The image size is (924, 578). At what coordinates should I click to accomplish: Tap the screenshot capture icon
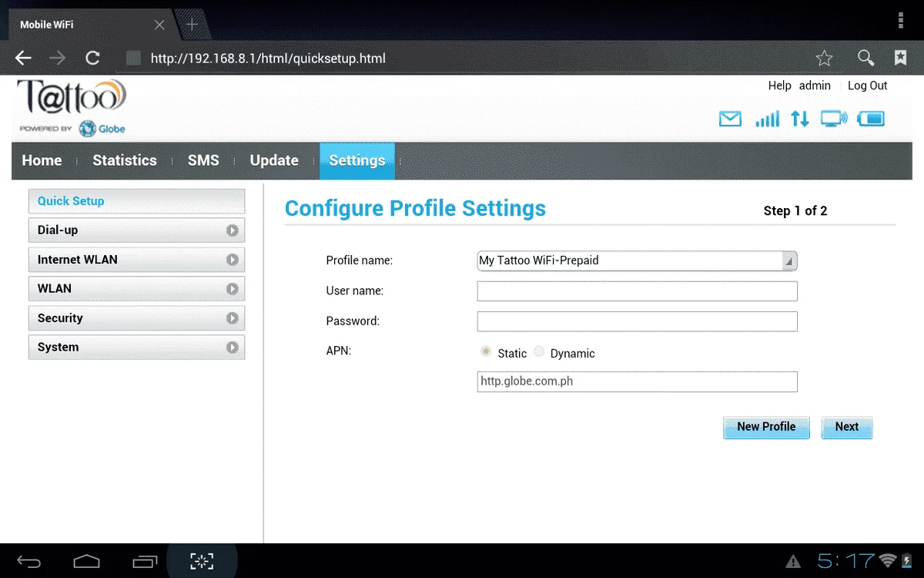(x=202, y=561)
